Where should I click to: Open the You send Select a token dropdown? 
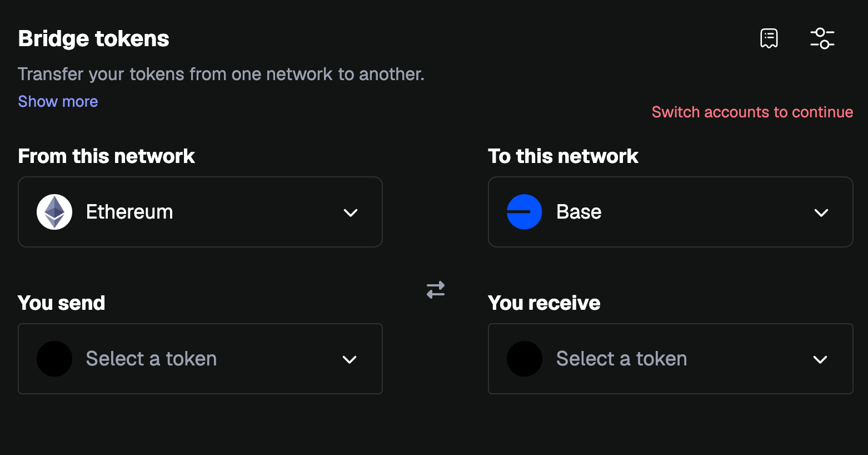pos(200,359)
